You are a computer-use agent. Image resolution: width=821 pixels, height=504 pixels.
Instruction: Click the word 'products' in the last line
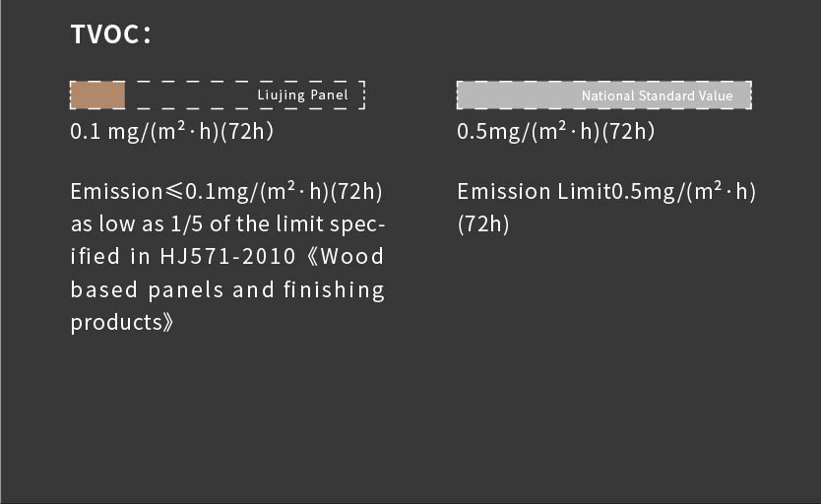coord(113,323)
